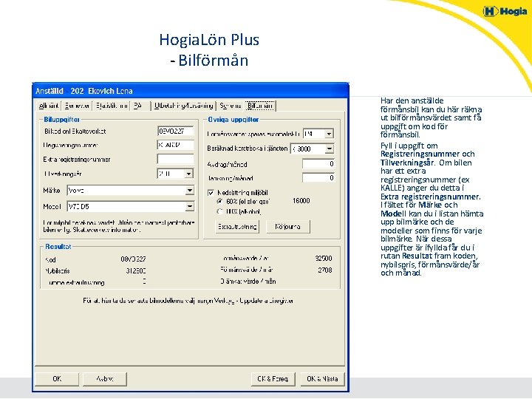Click the Förmånsvärde per månad value 2708
Image resolution: width=532 pixels, height=399 pixels.
(325, 270)
